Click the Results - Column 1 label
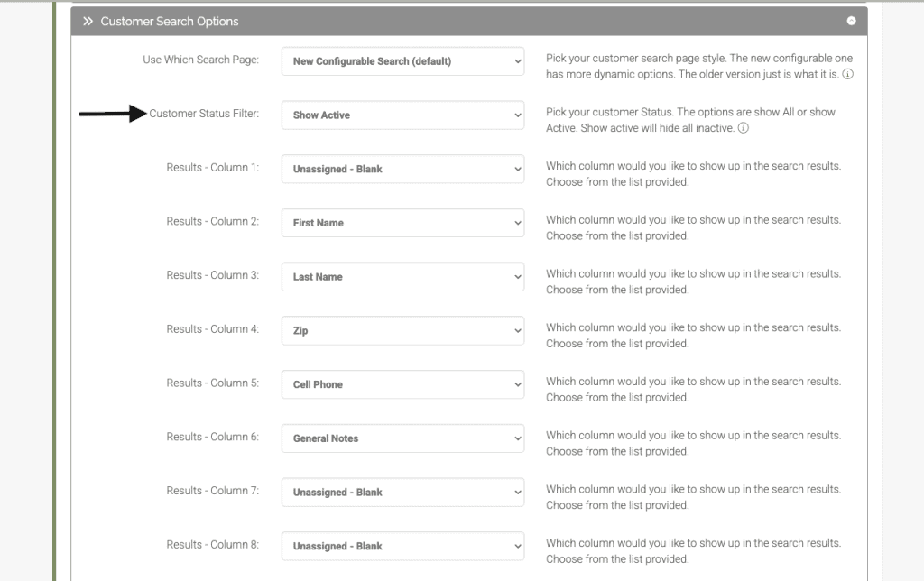This screenshot has height=581, width=924. 212,168
